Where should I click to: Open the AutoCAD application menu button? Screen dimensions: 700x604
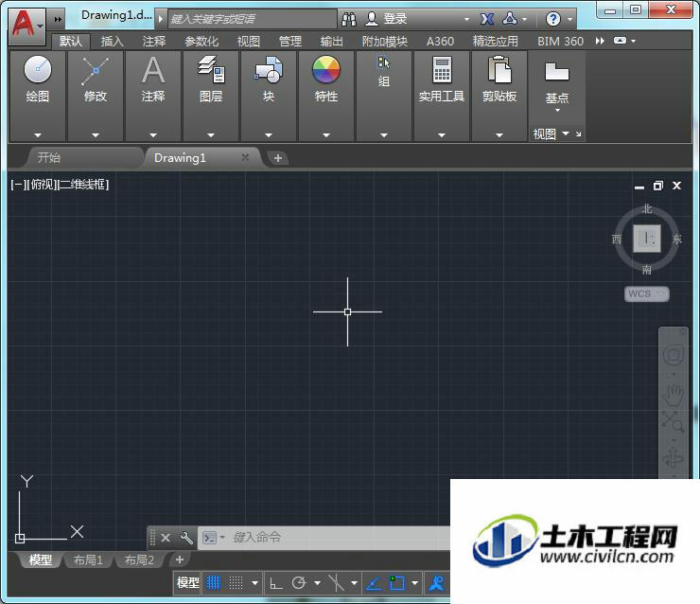pyautogui.click(x=26, y=26)
